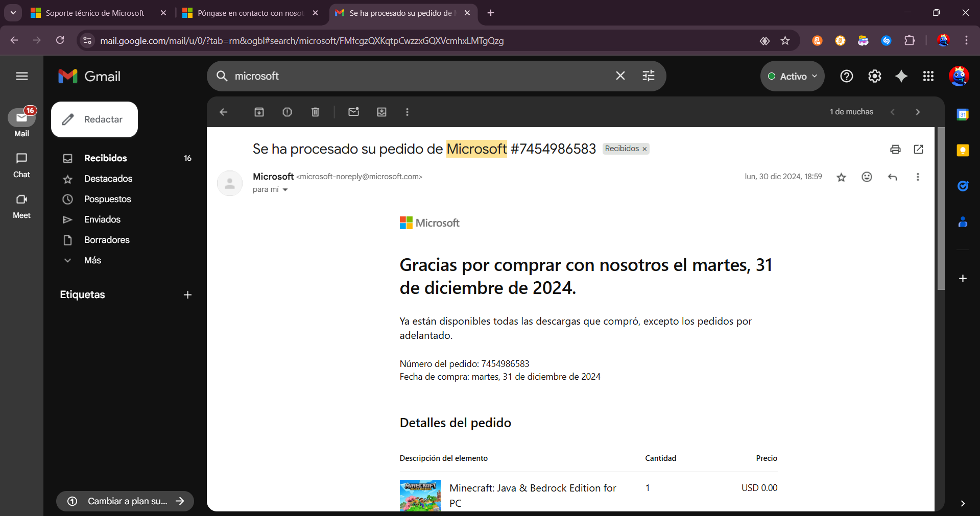
Task: Open the email in a new window
Action: click(918, 149)
